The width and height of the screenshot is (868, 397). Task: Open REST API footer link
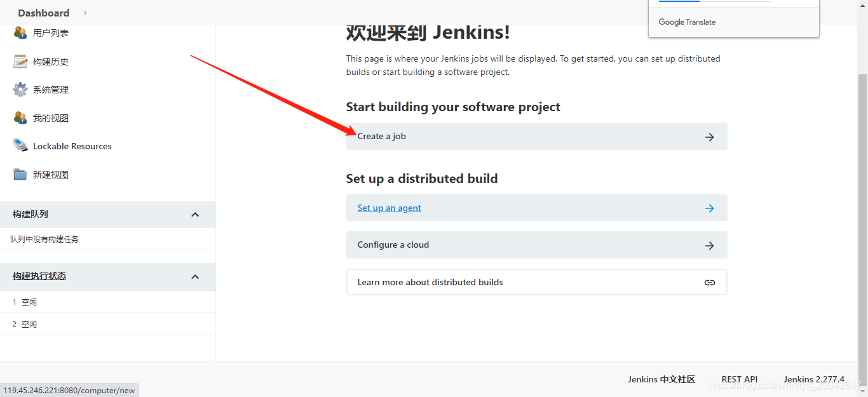[x=740, y=379]
